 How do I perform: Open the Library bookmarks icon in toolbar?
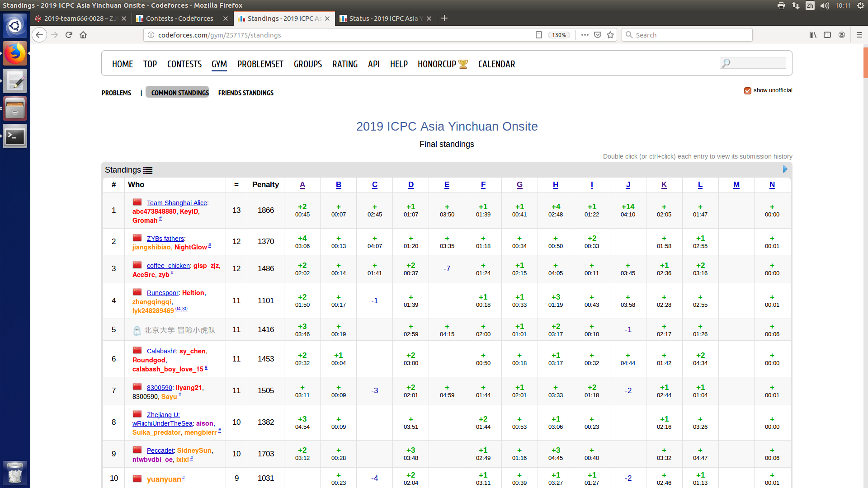tap(812, 35)
